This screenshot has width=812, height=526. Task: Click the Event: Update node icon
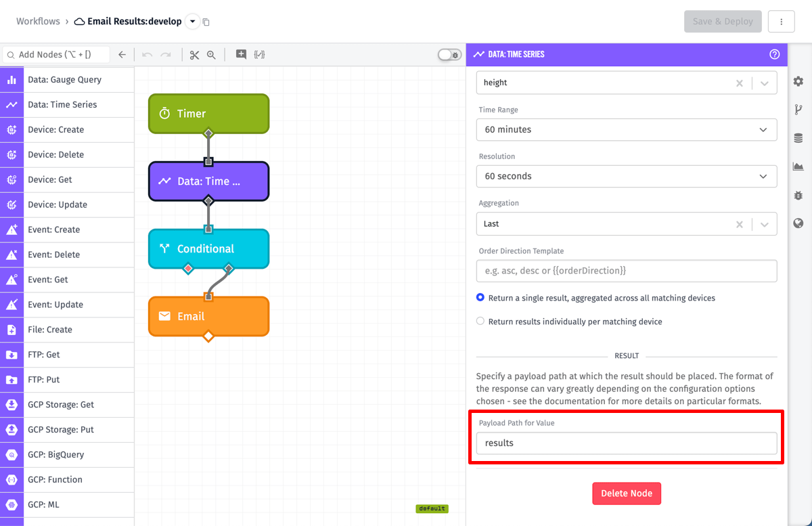pos(12,305)
